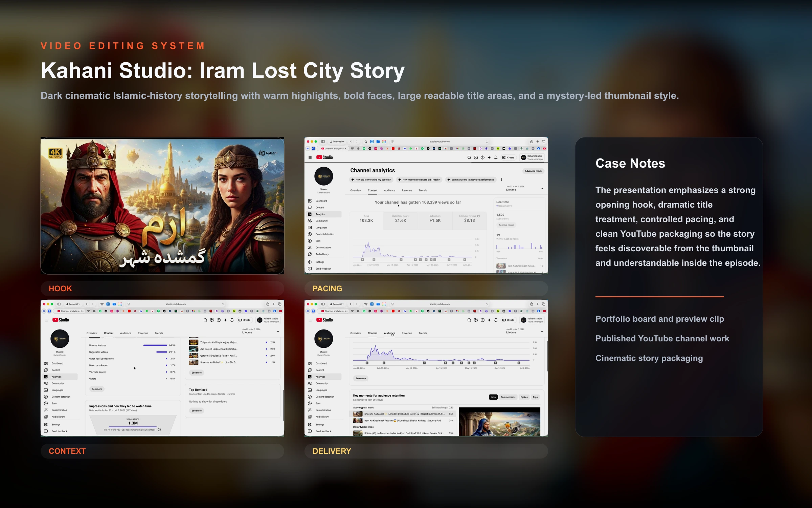The image size is (812, 508).
Task: Open three-dot more menu beside prompts in PACING screenshot
Action: [x=501, y=179]
